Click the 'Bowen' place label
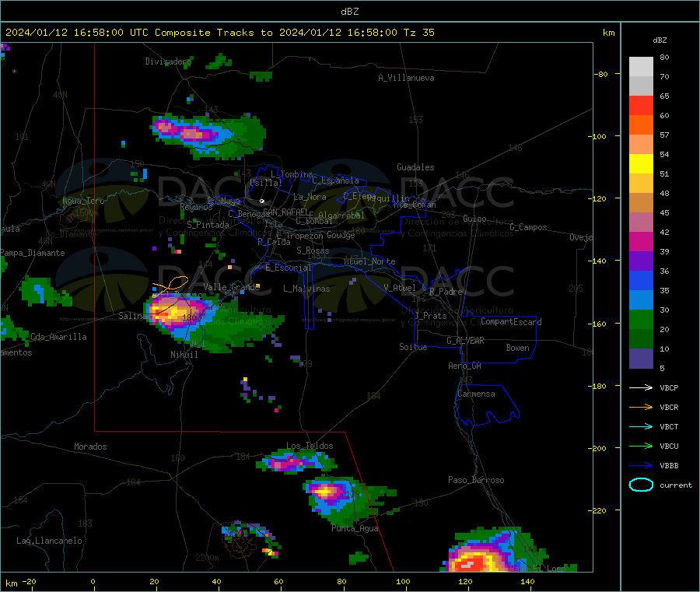 point(517,347)
